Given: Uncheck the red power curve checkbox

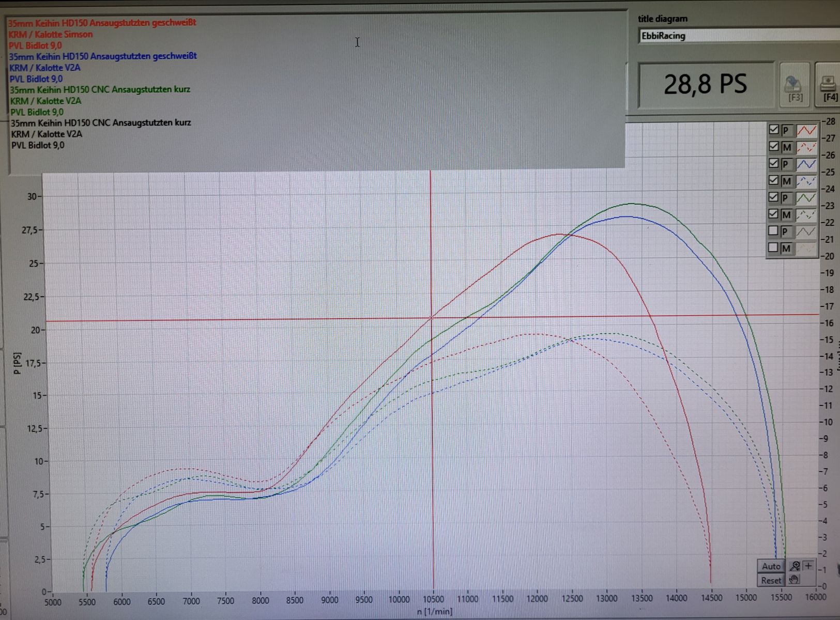Looking at the screenshot, I should pos(774,130).
